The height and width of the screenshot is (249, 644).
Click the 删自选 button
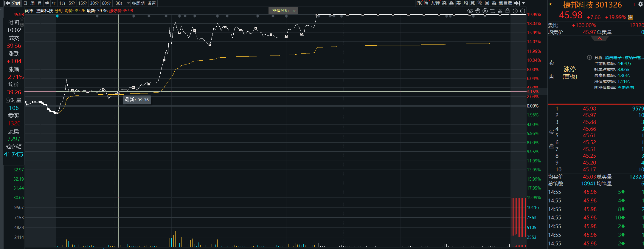point(505,3)
